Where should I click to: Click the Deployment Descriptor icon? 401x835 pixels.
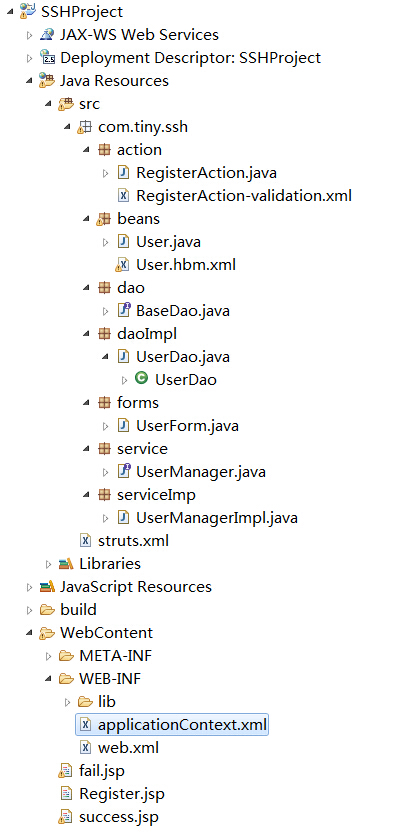[x=47, y=58]
